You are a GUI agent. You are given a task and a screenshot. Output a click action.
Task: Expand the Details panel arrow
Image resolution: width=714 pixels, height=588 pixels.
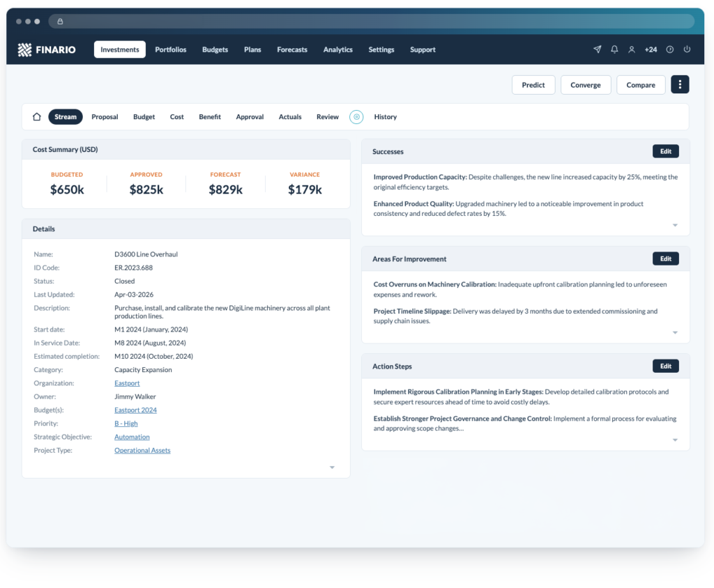pyautogui.click(x=332, y=467)
